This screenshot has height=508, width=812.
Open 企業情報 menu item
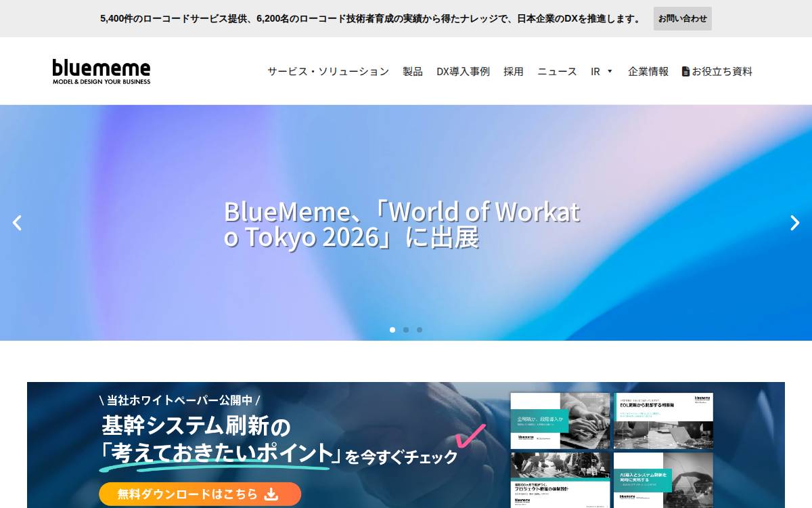coord(648,71)
